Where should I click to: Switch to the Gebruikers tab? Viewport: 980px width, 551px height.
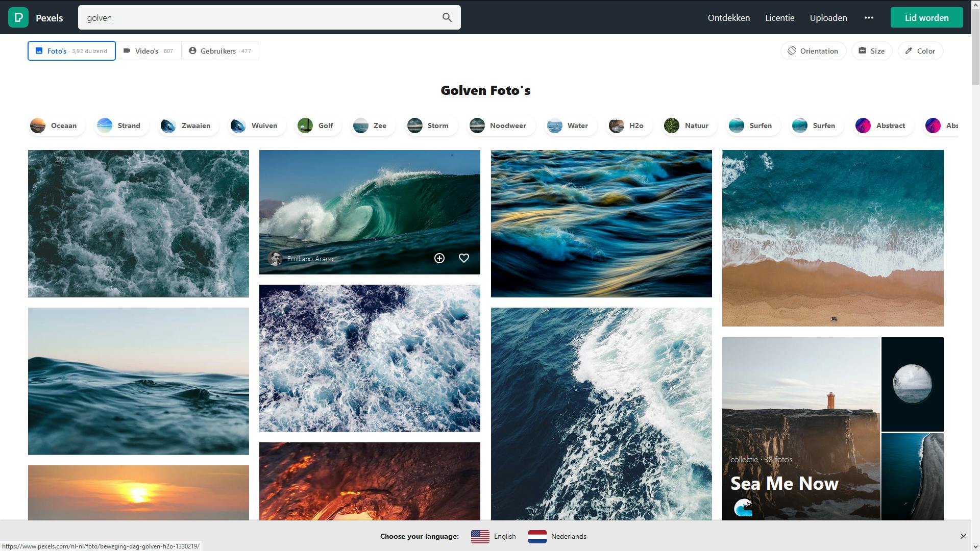[220, 51]
